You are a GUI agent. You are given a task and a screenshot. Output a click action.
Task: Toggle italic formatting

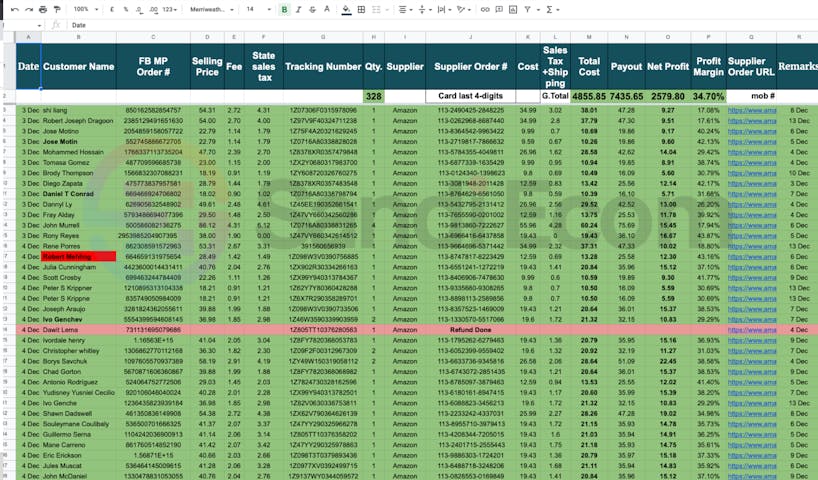coord(298,9)
